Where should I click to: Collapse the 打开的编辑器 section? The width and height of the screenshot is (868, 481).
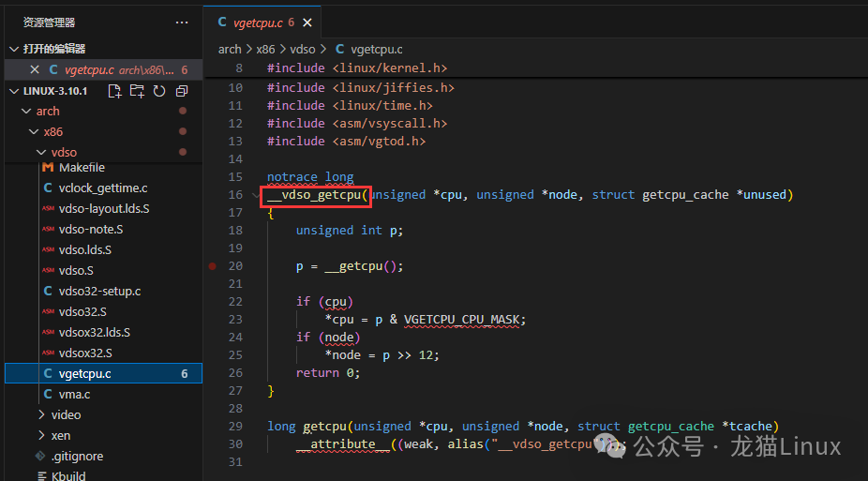pos(14,50)
